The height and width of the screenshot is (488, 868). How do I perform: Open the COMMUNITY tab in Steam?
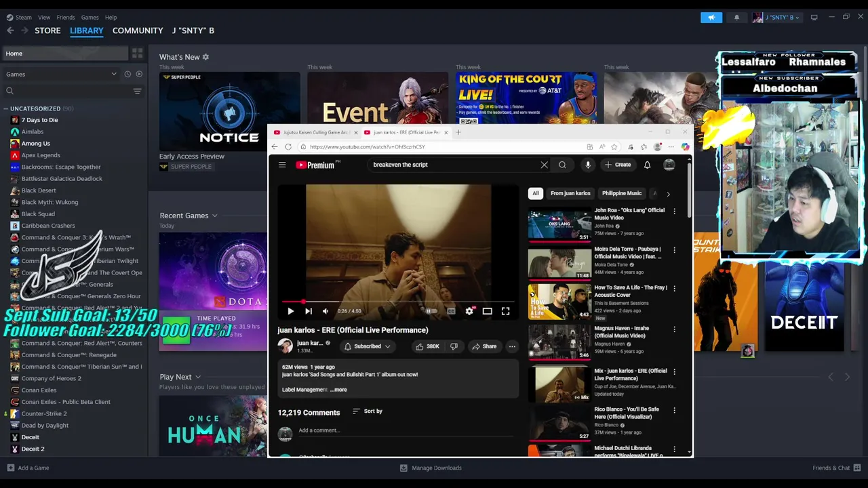pyautogui.click(x=138, y=30)
